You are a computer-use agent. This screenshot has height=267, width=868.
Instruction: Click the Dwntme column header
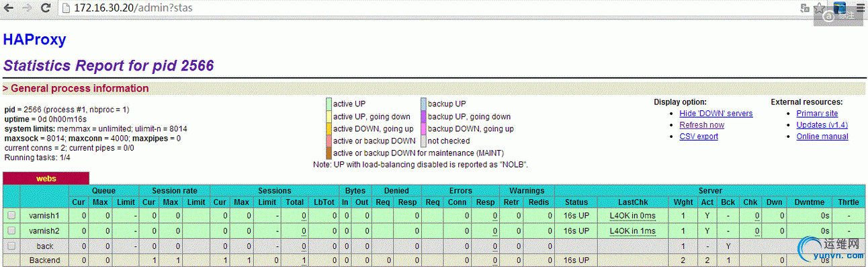coord(810,202)
